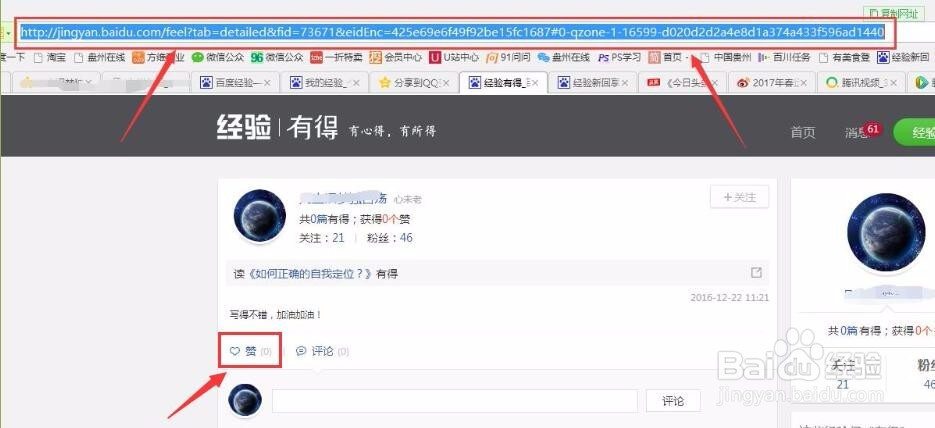Close the 百度经验 browser tab
The image size is (935, 428).
267,83
